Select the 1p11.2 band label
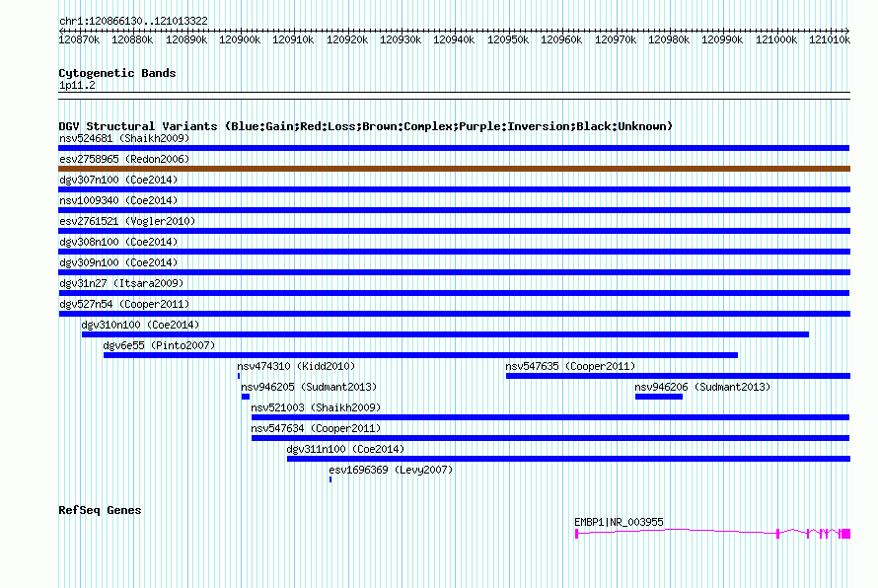This screenshot has width=878, height=588. (x=77, y=85)
